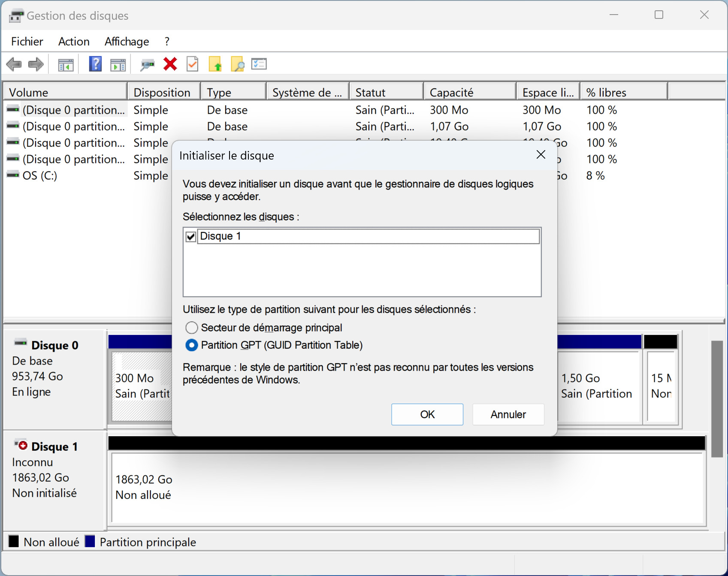Click the Partition principale blue legend swatch
The image size is (728, 576).
point(90,541)
